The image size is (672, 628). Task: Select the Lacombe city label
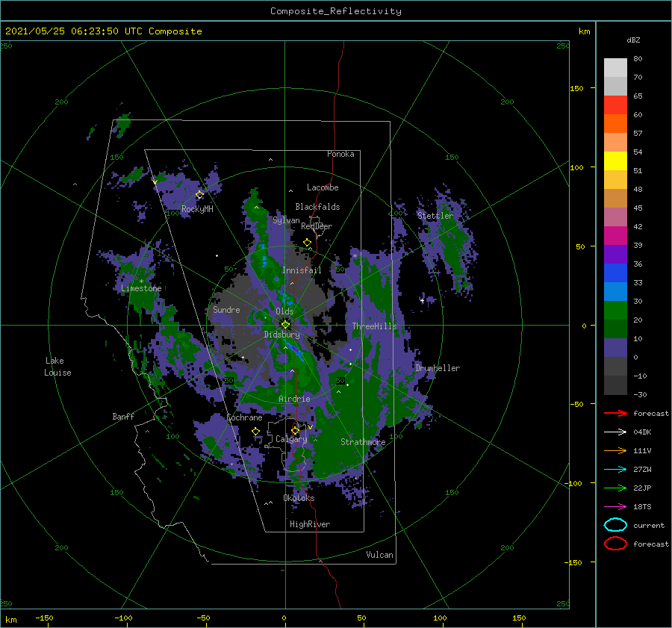323,187
